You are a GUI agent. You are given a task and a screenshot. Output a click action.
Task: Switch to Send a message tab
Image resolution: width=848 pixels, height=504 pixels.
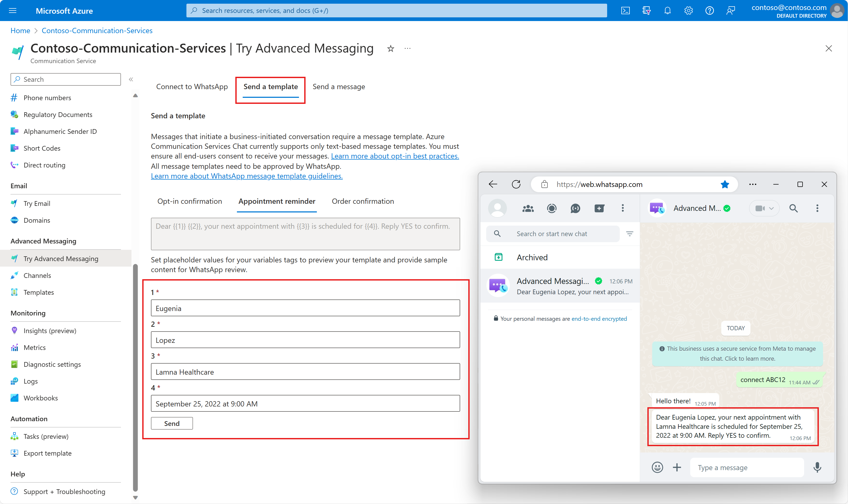(x=339, y=86)
